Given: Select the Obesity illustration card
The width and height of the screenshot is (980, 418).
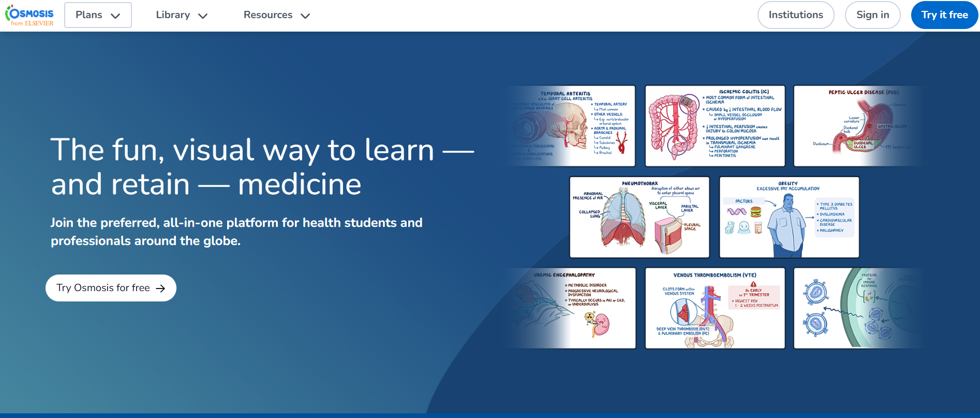Looking at the screenshot, I should pyautogui.click(x=789, y=217).
